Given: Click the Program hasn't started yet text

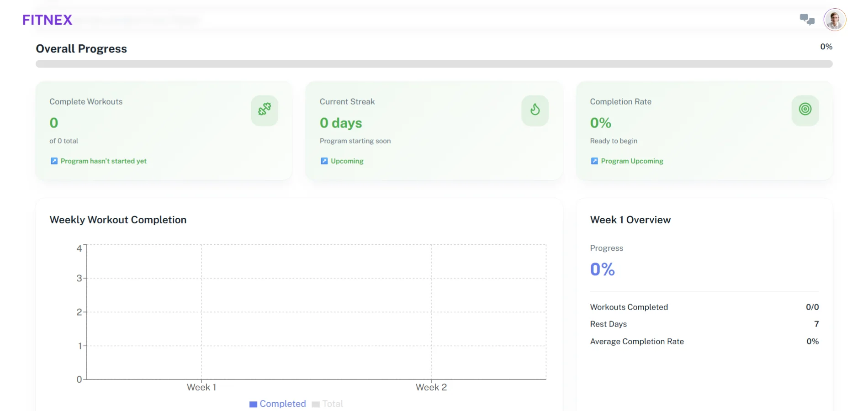Looking at the screenshot, I should 104,161.
